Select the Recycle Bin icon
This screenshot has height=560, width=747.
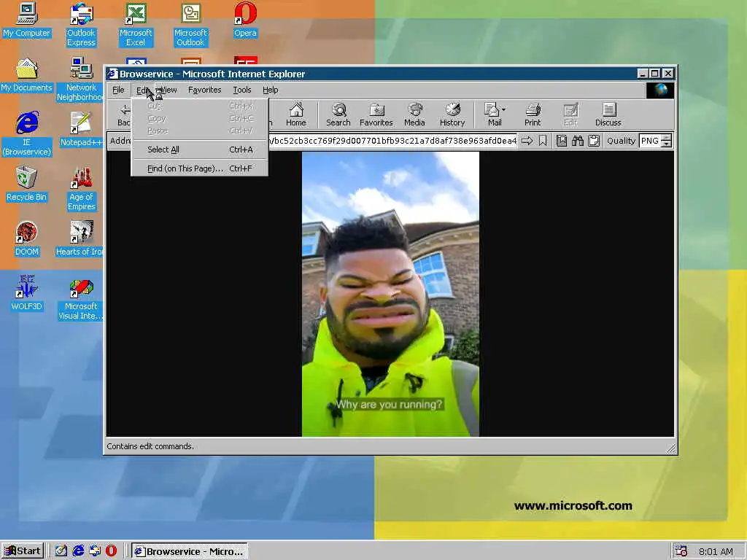(27, 184)
